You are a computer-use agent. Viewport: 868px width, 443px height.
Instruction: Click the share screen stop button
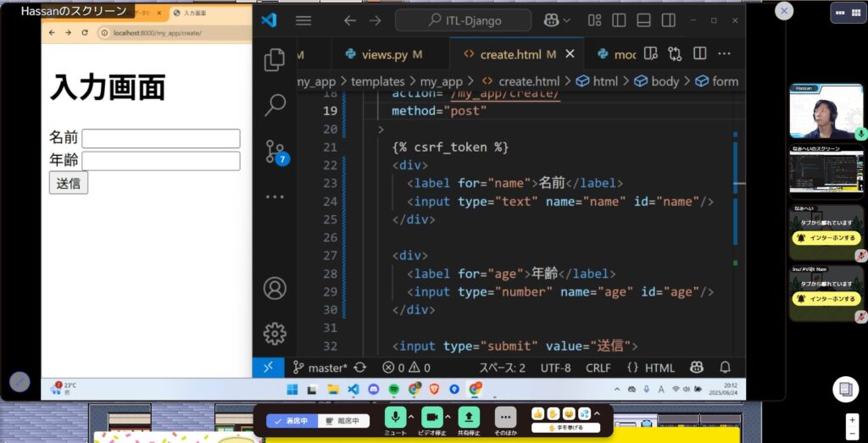pyautogui.click(x=470, y=417)
